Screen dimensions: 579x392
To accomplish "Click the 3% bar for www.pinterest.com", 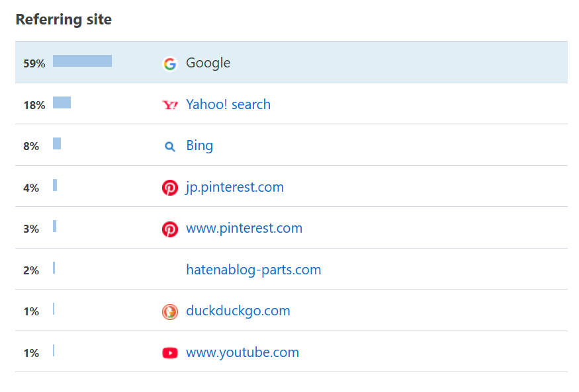I will 55,226.
